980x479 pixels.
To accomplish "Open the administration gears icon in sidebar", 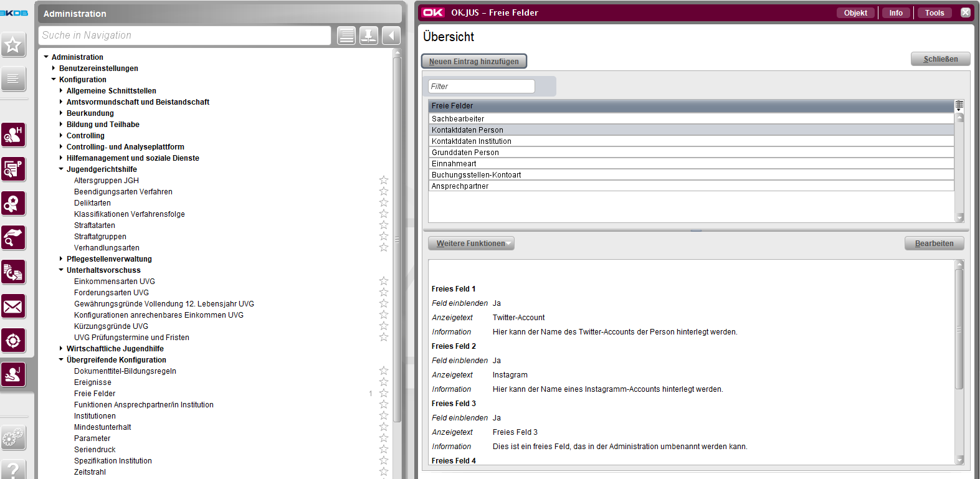I will 13,437.
